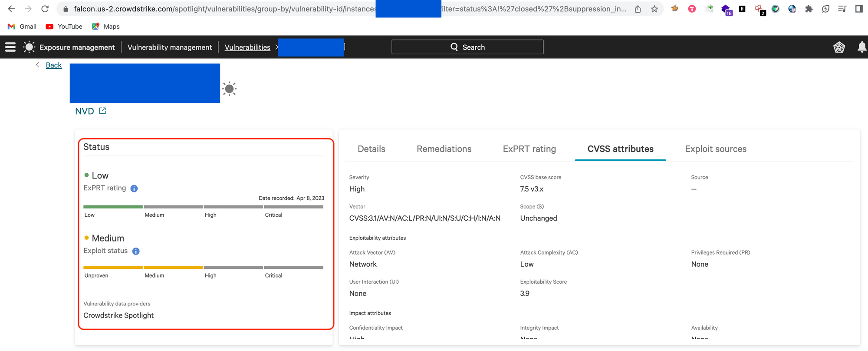The image size is (868, 351).
Task: Click the Date recorded Apr 8, 2023 text
Action: click(x=292, y=198)
